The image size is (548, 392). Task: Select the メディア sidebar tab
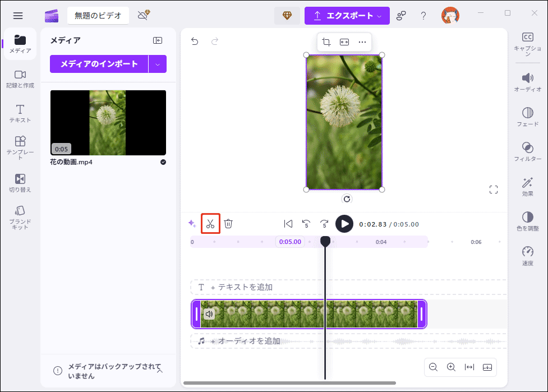coord(20,44)
